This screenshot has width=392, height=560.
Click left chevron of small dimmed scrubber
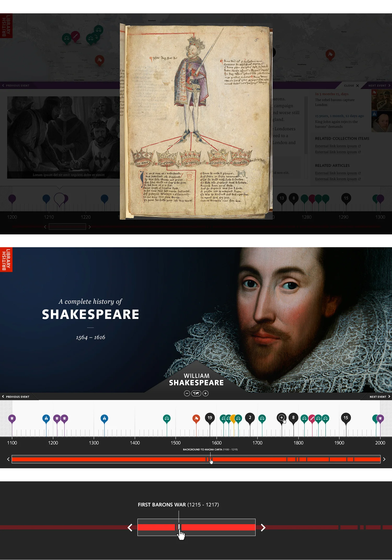point(45,227)
